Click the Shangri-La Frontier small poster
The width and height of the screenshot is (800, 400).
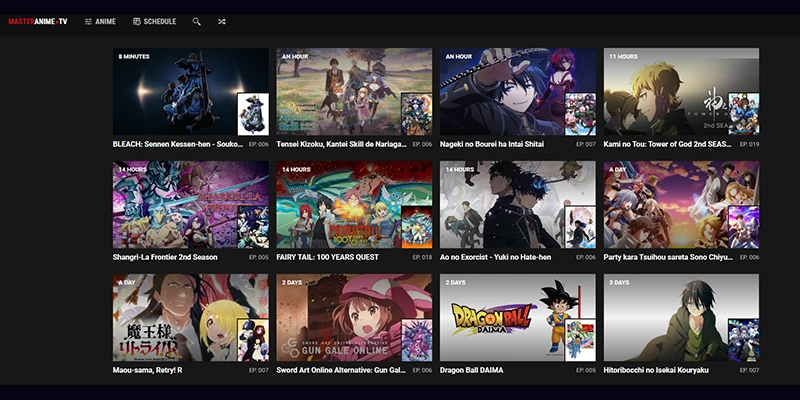pos(253,227)
